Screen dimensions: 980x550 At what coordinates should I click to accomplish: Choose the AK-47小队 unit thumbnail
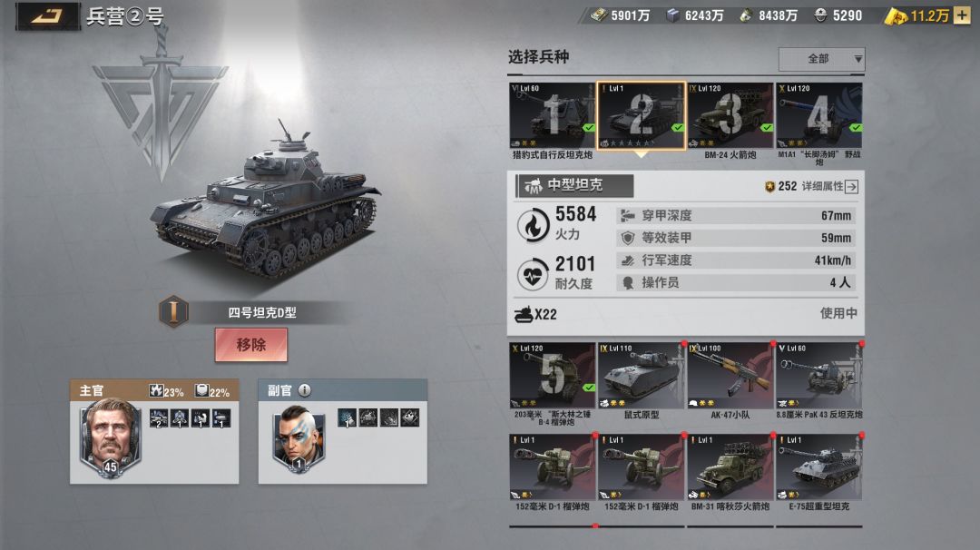pyautogui.click(x=730, y=376)
